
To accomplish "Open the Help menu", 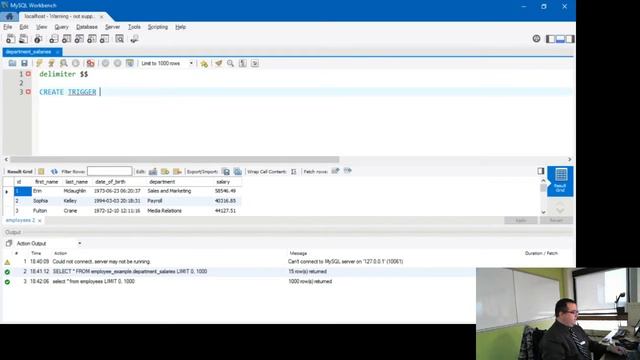I will click(x=180, y=27).
